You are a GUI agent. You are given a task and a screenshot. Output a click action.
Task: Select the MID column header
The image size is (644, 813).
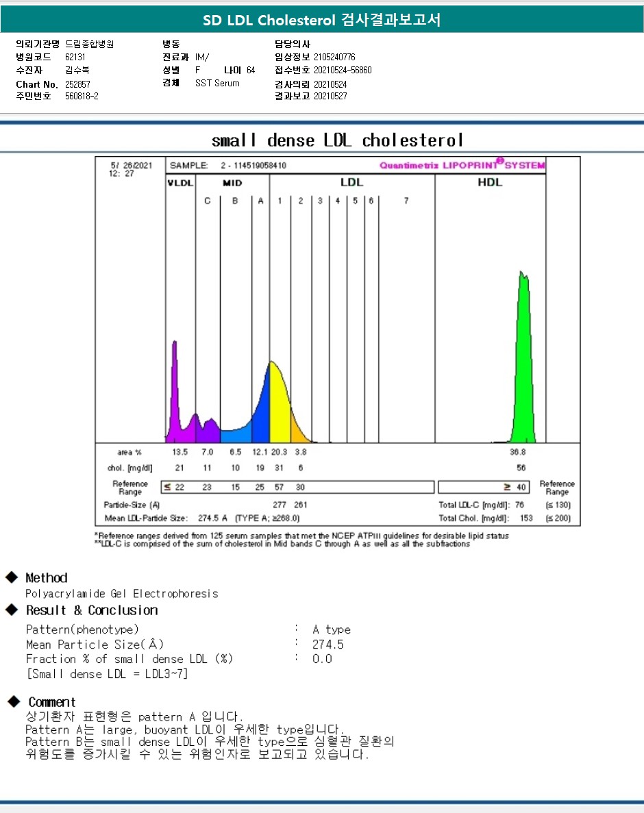[232, 183]
